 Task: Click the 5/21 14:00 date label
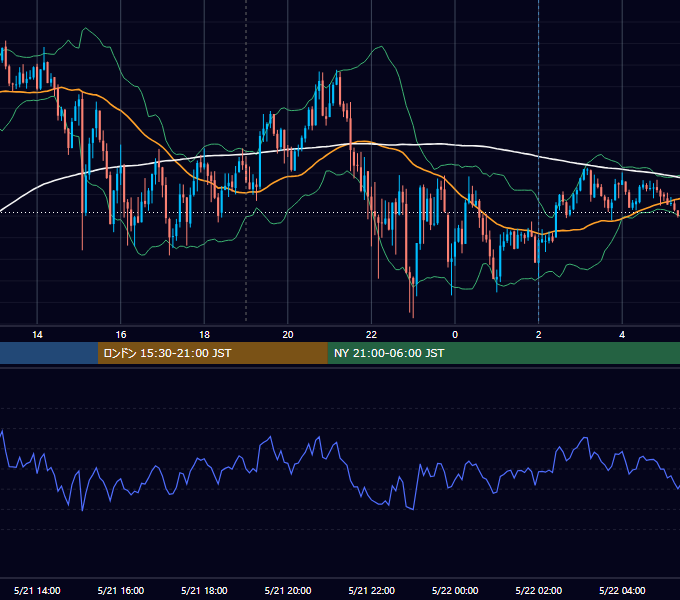point(37,590)
